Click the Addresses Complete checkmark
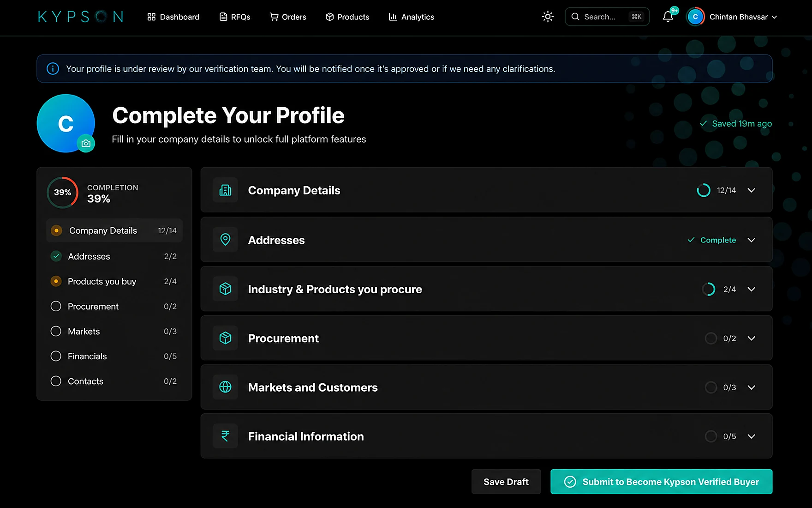Screen dimensions: 812x508 (691, 240)
